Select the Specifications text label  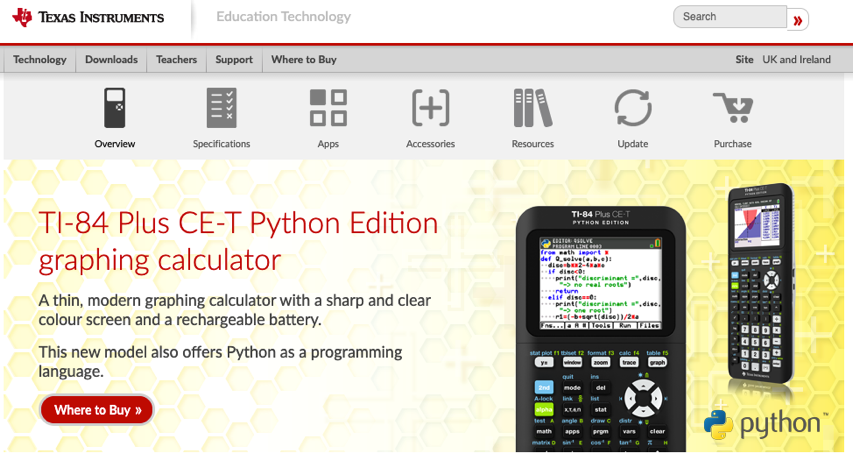(x=221, y=144)
